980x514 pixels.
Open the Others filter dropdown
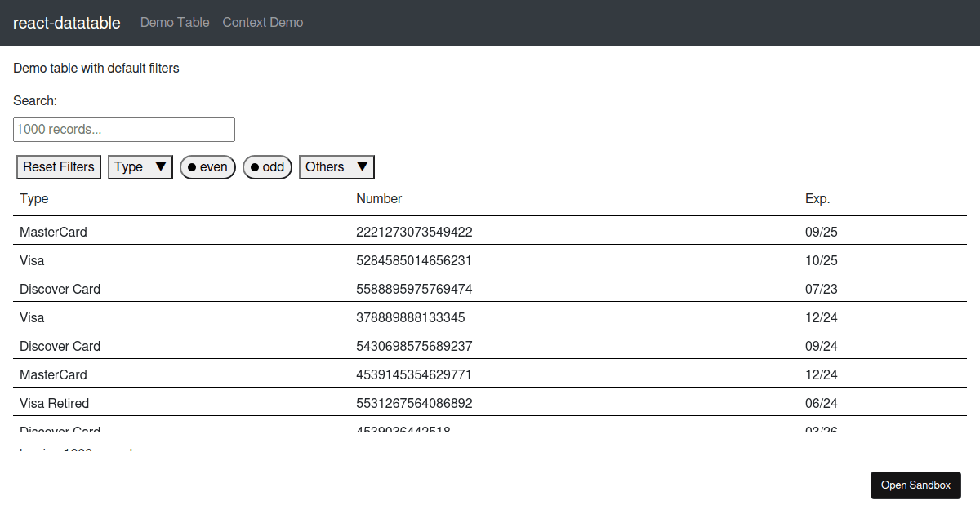pyautogui.click(x=336, y=166)
